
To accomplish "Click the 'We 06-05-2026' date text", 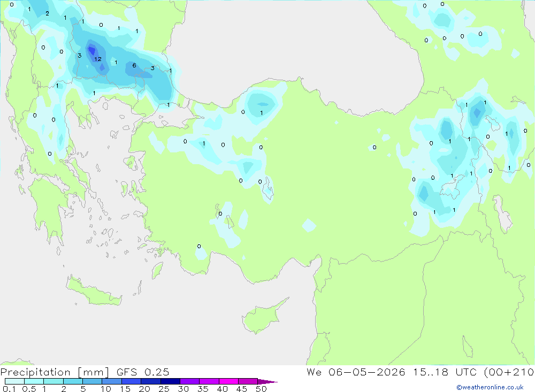I will pyautogui.click(x=356, y=372).
